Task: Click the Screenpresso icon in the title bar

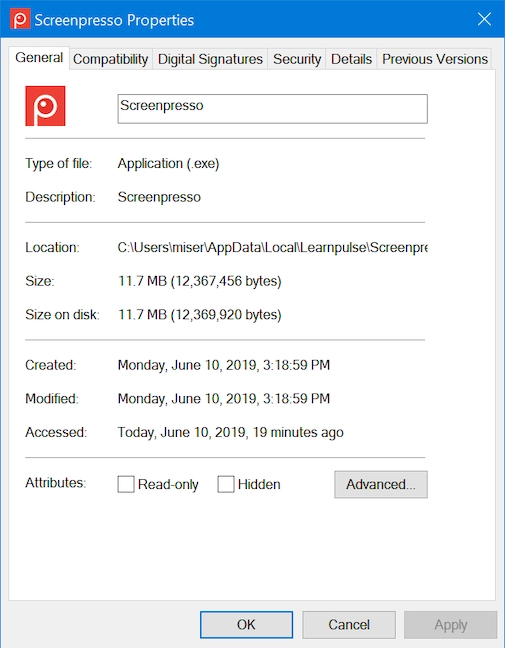Action: tap(20, 19)
